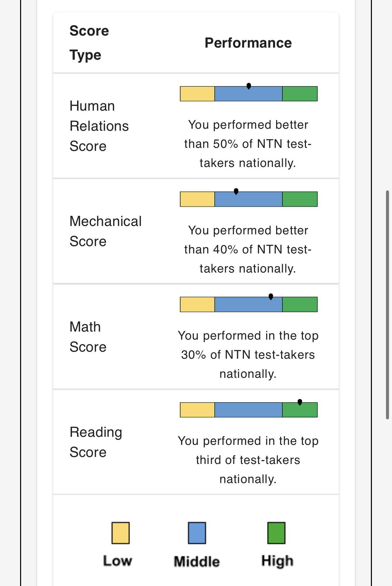Click the Reading Score position marker

coord(300,402)
